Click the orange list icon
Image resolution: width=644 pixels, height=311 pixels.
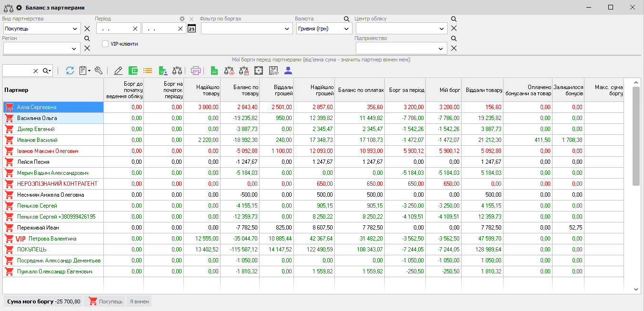(148, 70)
